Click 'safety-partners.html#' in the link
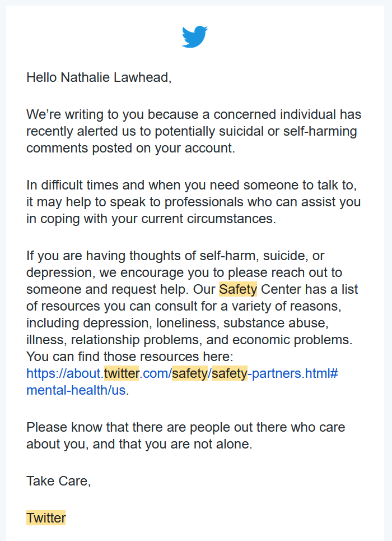 [275, 374]
